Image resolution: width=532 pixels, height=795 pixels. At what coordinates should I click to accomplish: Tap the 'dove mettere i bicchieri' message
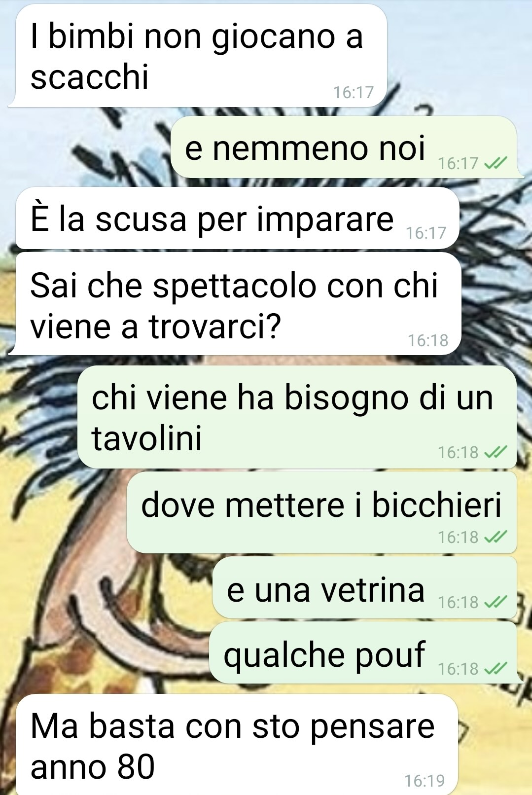322,512
